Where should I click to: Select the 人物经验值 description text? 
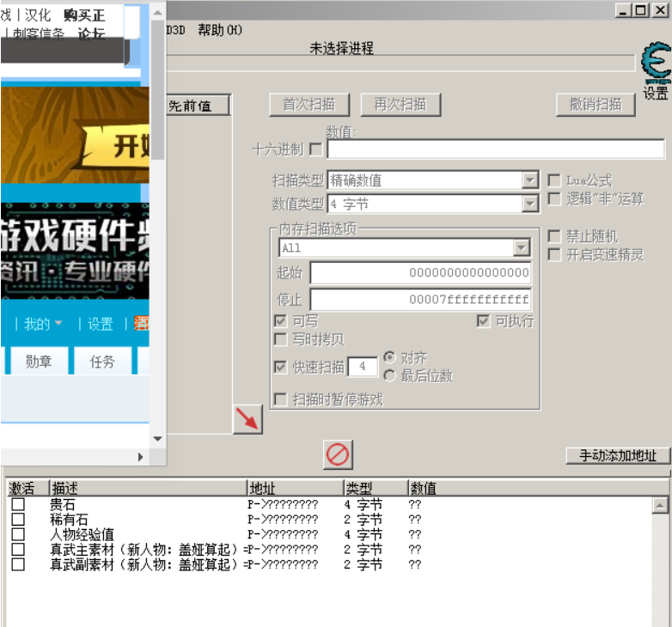(x=82, y=534)
